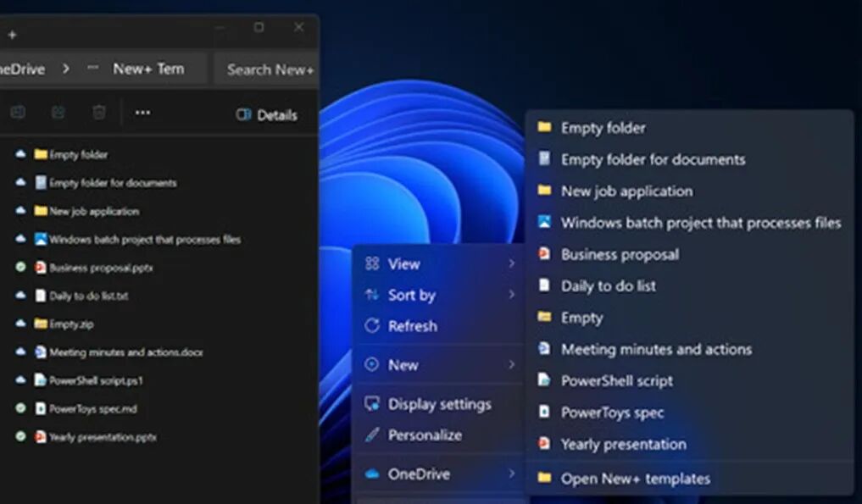Choose Empty zip template in submenu

pos(689,318)
